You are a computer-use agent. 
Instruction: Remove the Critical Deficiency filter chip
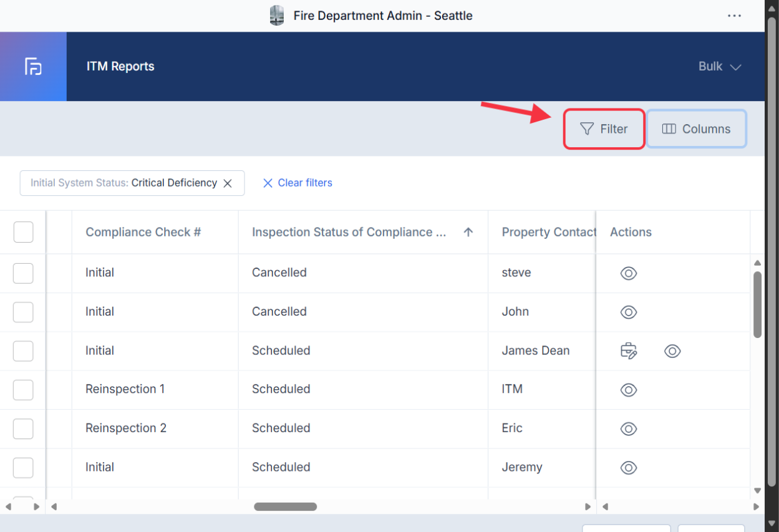(x=228, y=183)
